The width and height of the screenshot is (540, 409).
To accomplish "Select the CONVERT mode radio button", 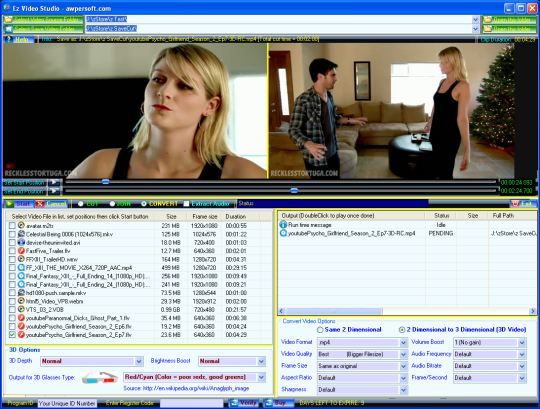I will [x=144, y=204].
